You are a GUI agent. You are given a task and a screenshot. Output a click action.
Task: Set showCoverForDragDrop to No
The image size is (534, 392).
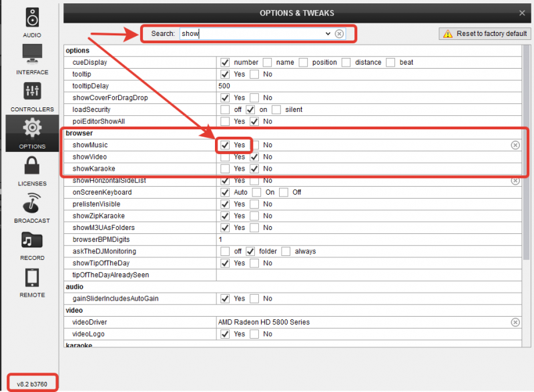point(254,98)
